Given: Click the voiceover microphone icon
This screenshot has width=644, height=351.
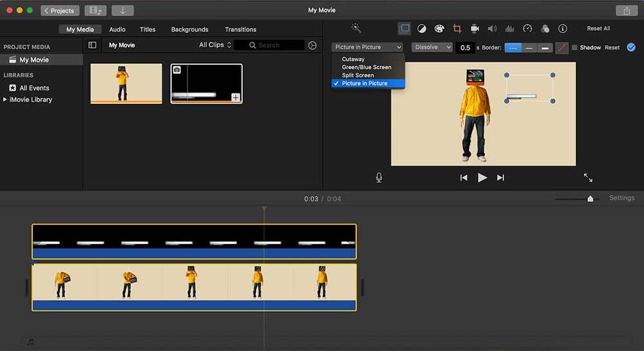Looking at the screenshot, I should 379,177.
